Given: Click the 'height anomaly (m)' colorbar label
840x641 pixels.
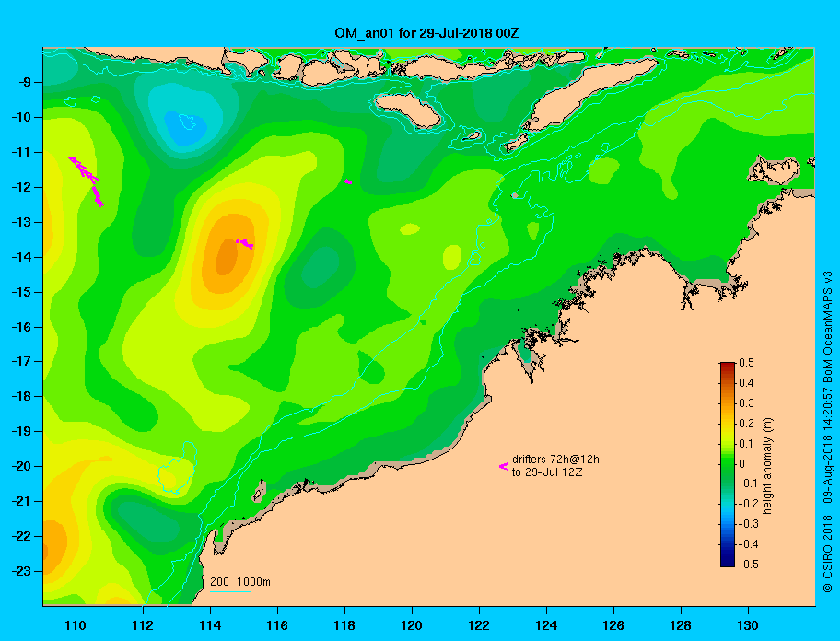Looking at the screenshot, I should pyautogui.click(x=767, y=466).
